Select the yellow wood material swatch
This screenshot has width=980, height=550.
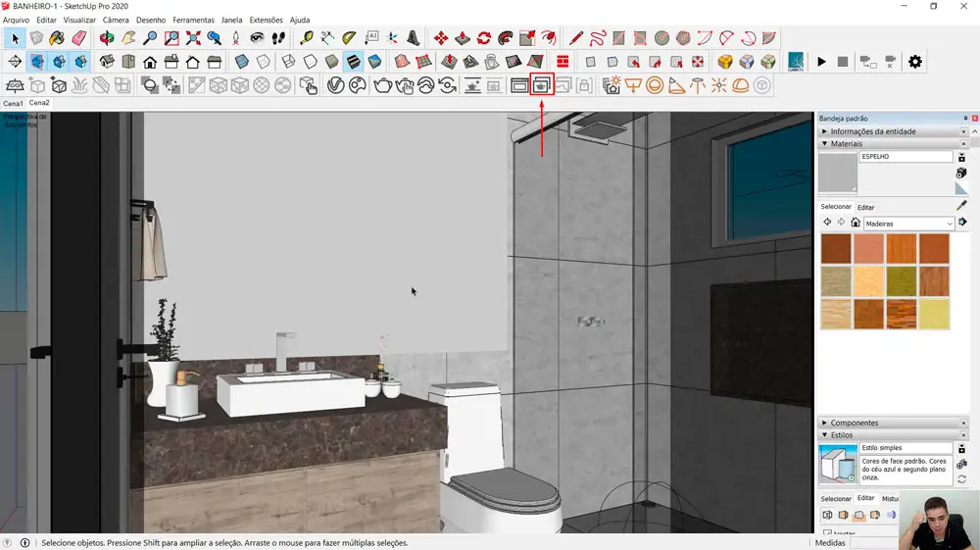934,315
